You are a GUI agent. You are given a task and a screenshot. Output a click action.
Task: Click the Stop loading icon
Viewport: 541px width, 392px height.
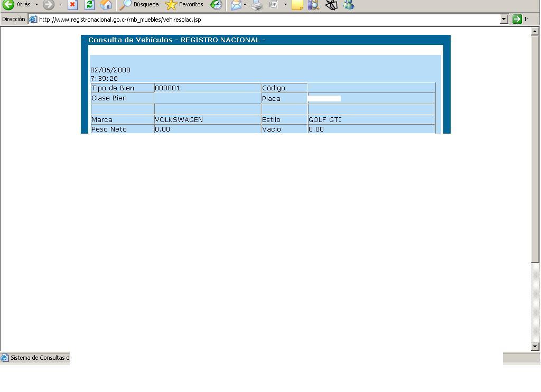73,5
